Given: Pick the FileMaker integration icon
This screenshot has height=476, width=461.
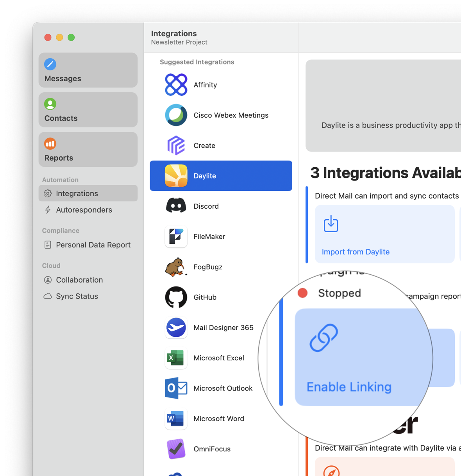Looking at the screenshot, I should tap(176, 236).
